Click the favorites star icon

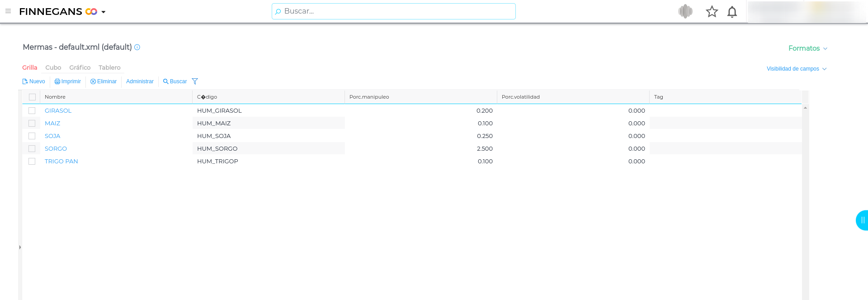coord(712,12)
